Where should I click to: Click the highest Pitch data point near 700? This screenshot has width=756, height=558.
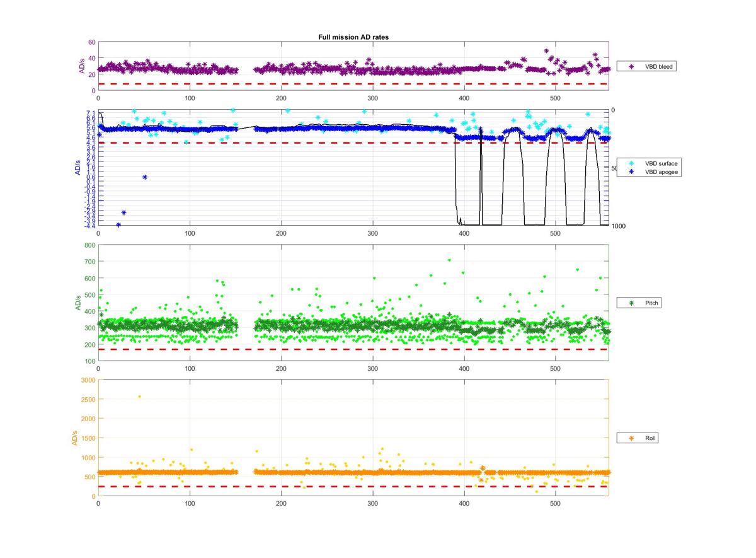tap(449, 260)
